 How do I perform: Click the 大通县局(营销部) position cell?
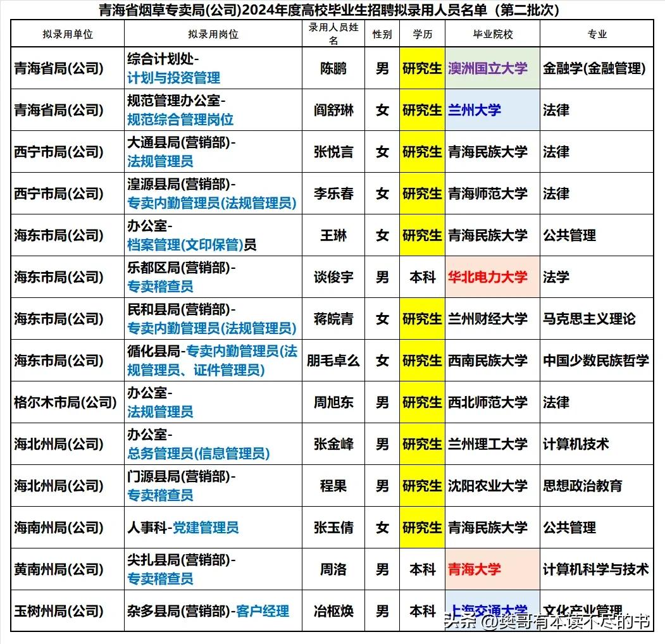[x=213, y=152]
